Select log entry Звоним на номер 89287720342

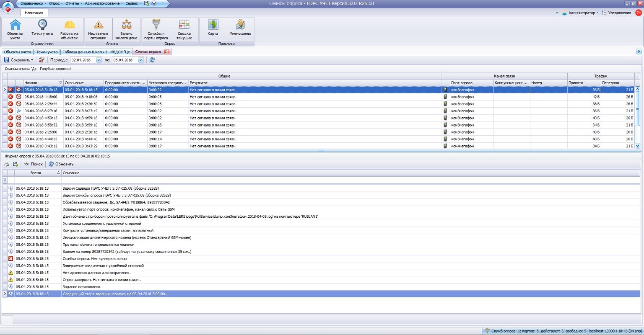(x=321, y=252)
